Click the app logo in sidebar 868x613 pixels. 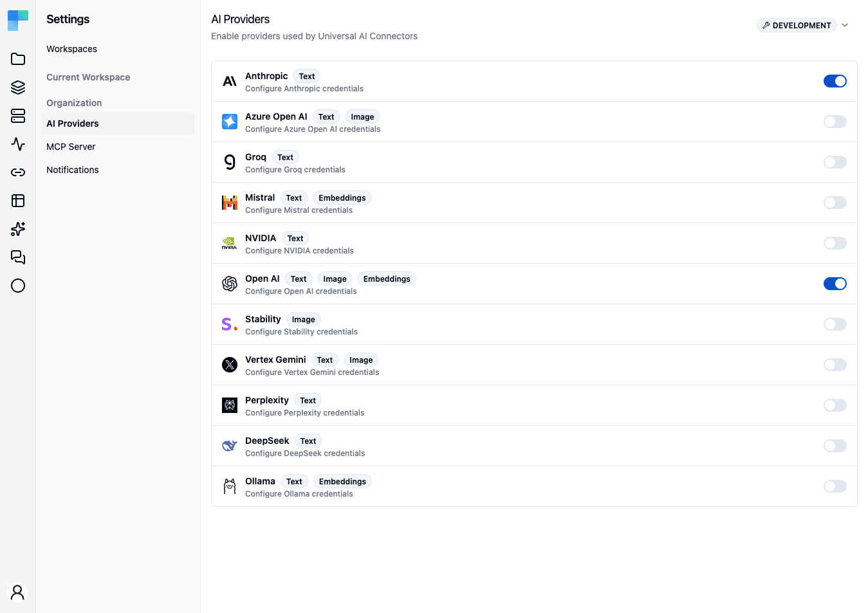click(x=18, y=21)
